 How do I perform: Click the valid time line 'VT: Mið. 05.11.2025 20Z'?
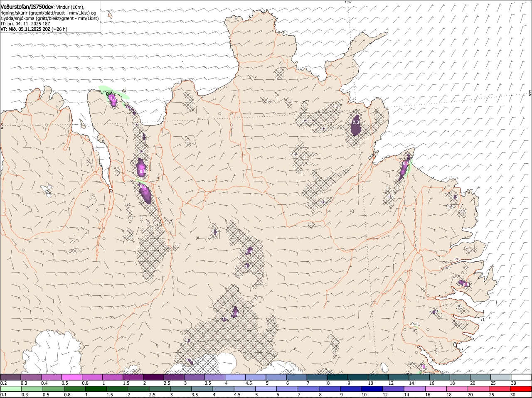coord(26,29)
